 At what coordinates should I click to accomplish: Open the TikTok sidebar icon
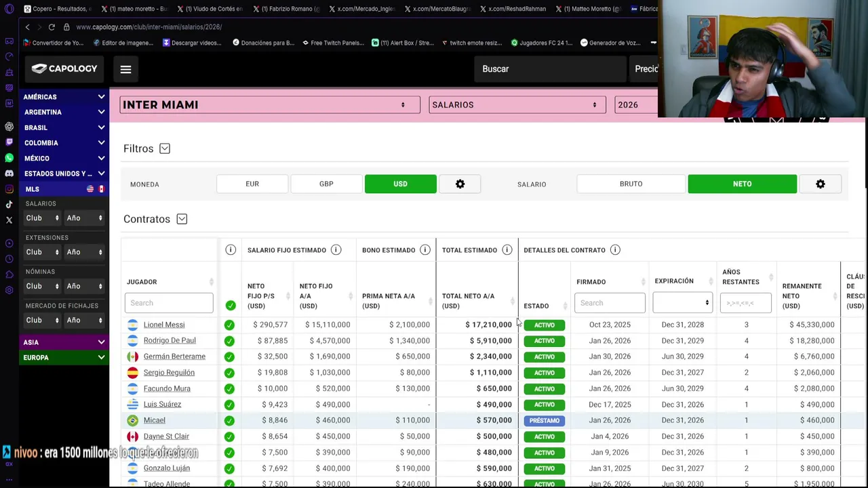[x=9, y=205]
